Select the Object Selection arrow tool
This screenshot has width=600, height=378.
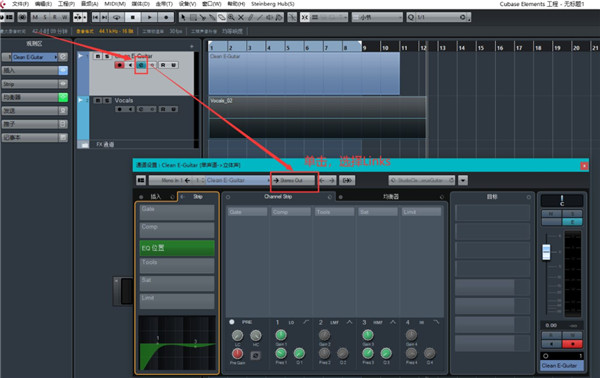point(183,17)
